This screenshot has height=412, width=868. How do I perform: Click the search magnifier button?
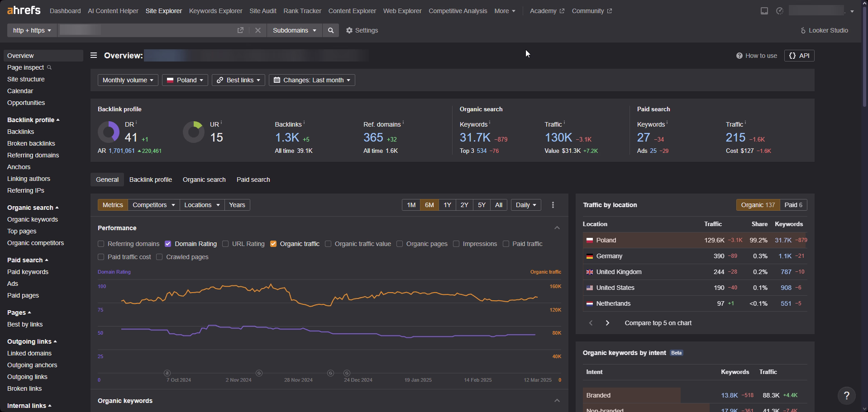click(x=331, y=30)
